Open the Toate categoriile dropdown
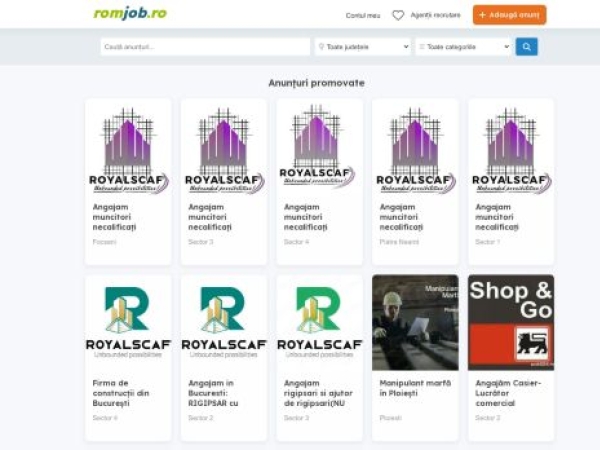Screen dimensions: 600x450 pyautogui.click(x=463, y=47)
